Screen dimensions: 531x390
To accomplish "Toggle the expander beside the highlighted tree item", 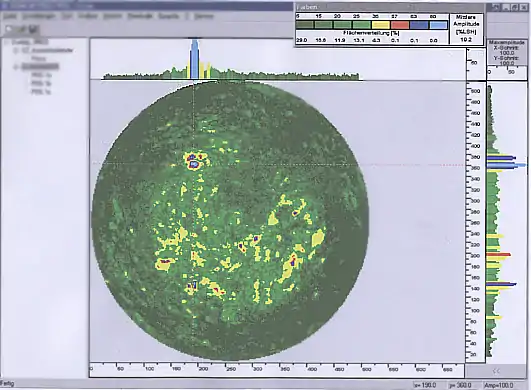I will (16, 67).
